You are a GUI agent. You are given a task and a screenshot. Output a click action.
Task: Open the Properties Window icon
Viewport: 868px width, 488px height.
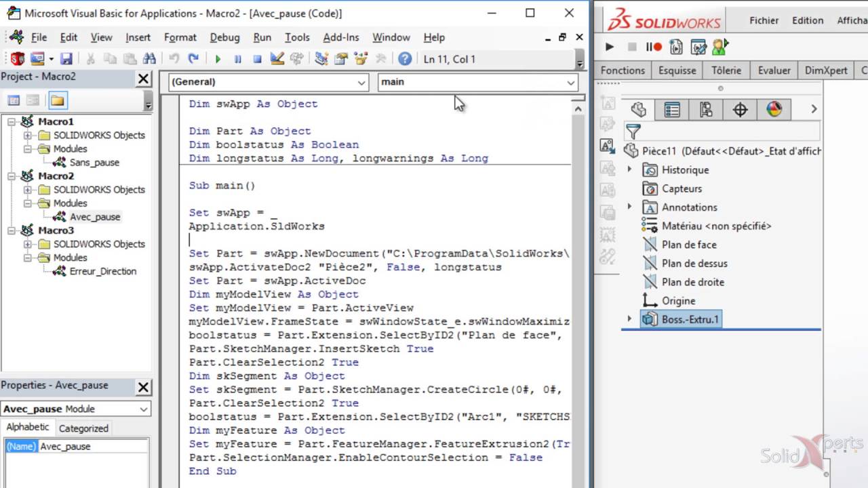pos(341,59)
